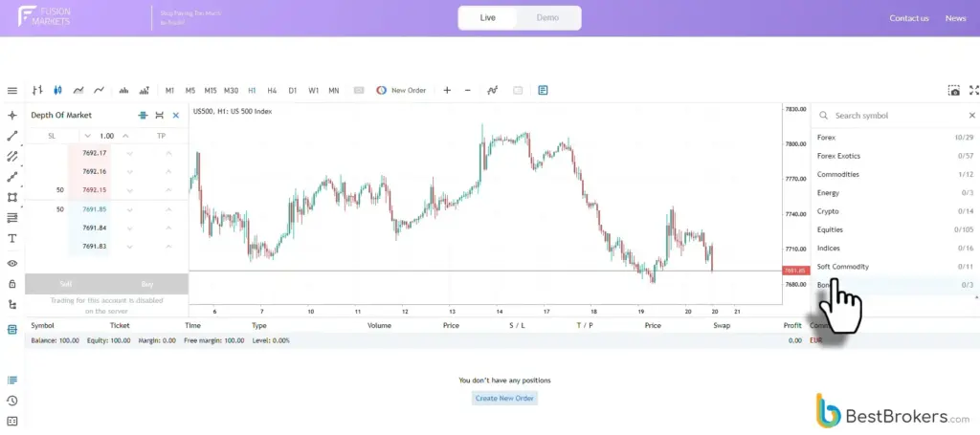Select the MN timeframe
980x435 pixels.
(334, 91)
